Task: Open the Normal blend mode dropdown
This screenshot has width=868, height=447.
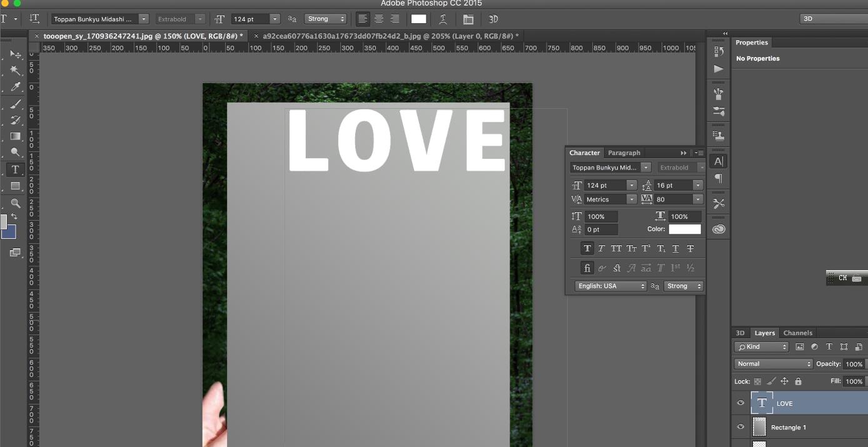Action: point(774,364)
